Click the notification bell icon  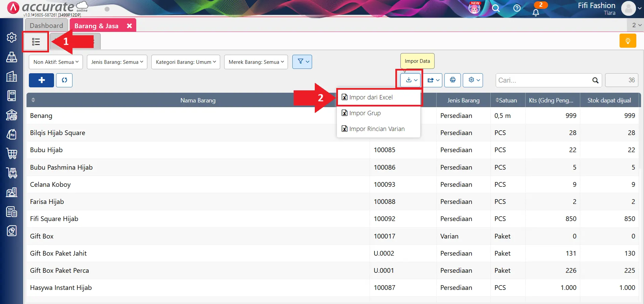point(536,12)
